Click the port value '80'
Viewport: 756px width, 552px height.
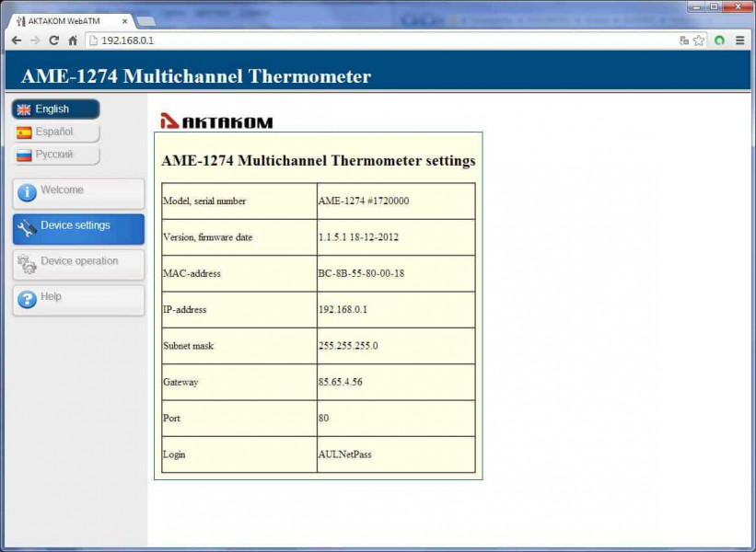[x=323, y=418]
